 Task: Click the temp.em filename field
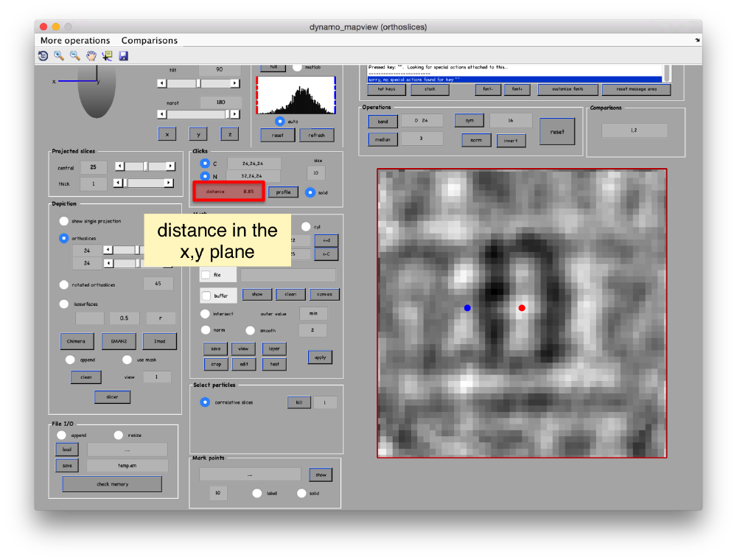click(128, 465)
